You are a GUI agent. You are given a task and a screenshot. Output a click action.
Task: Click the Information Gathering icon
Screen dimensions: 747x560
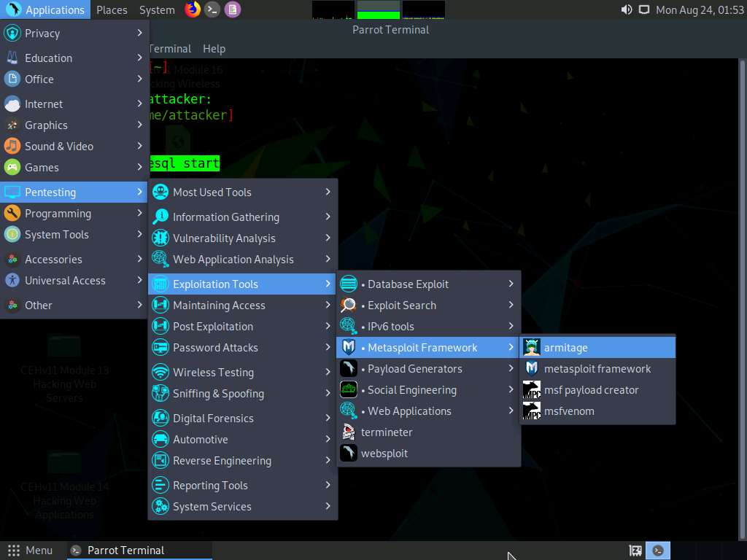[160, 217]
